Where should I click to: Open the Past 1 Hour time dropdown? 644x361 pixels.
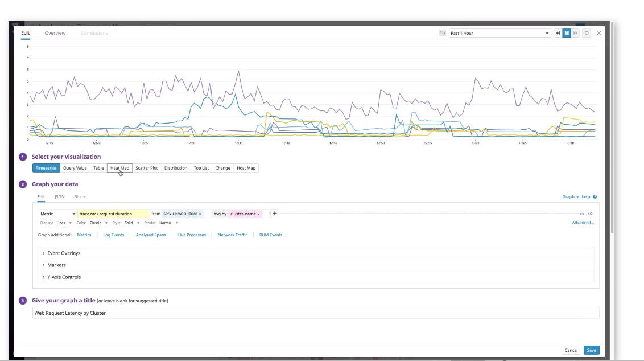(x=499, y=33)
